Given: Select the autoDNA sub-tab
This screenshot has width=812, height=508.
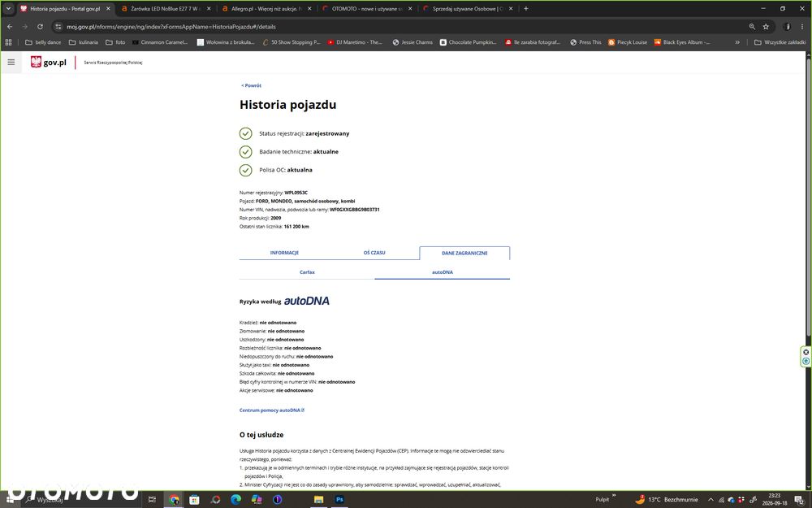Looking at the screenshot, I should [x=443, y=272].
